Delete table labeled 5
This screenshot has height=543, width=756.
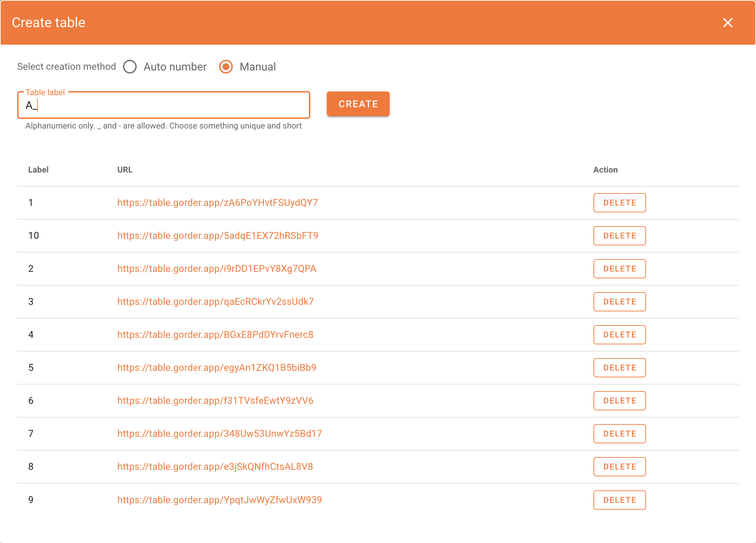[x=620, y=368]
